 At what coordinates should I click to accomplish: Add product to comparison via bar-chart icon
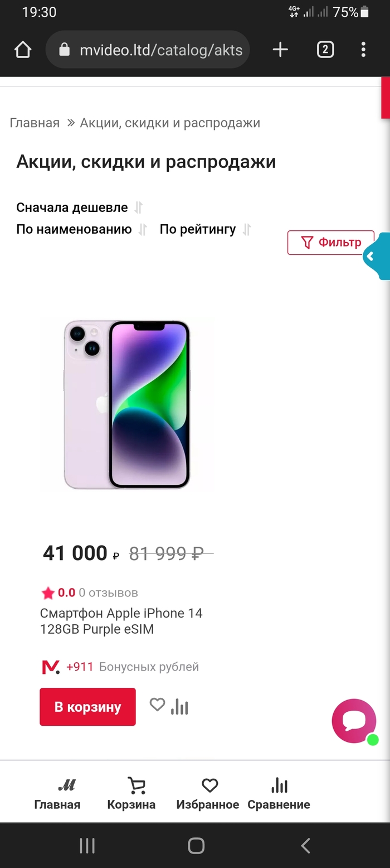pyautogui.click(x=179, y=707)
